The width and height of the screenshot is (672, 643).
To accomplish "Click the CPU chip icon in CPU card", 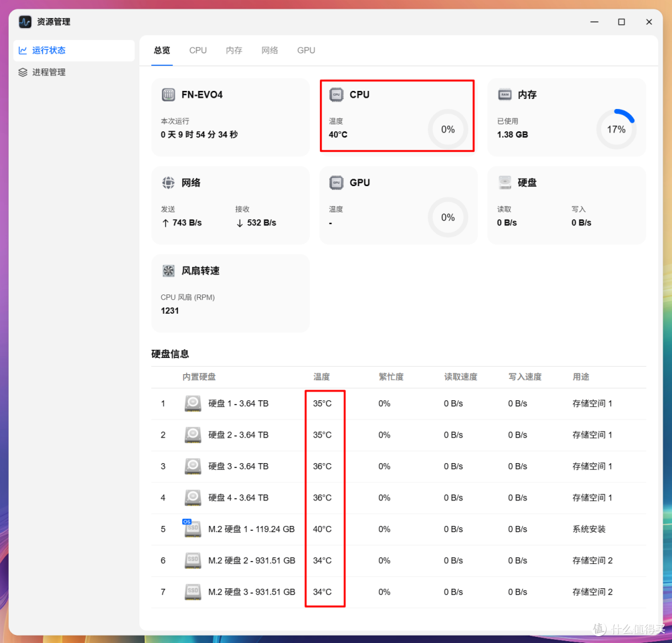I will [x=337, y=95].
